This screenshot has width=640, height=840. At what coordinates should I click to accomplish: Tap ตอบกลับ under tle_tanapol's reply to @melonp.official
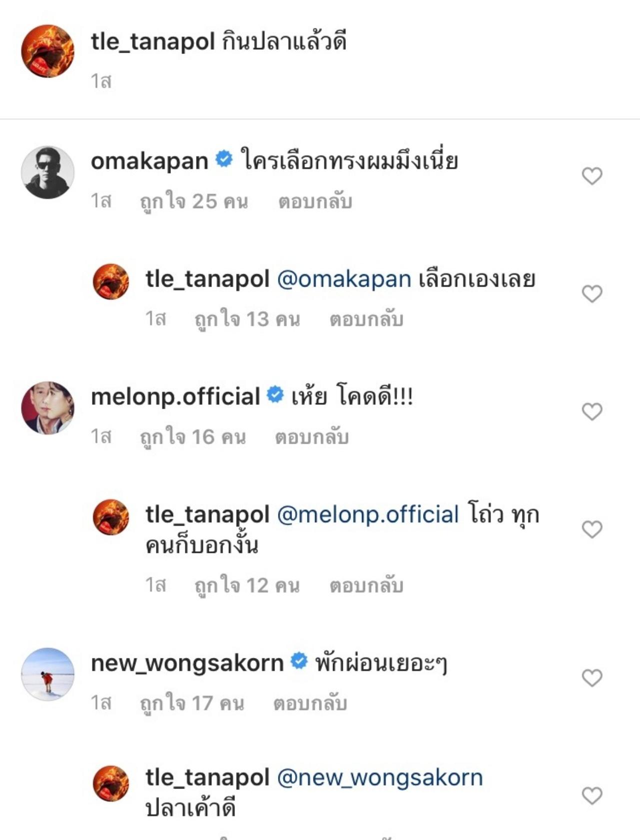(x=366, y=585)
